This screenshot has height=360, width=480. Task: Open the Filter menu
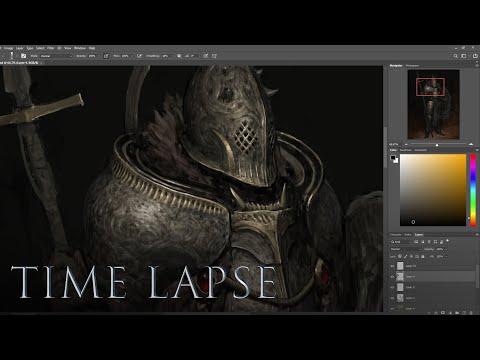tap(51, 48)
